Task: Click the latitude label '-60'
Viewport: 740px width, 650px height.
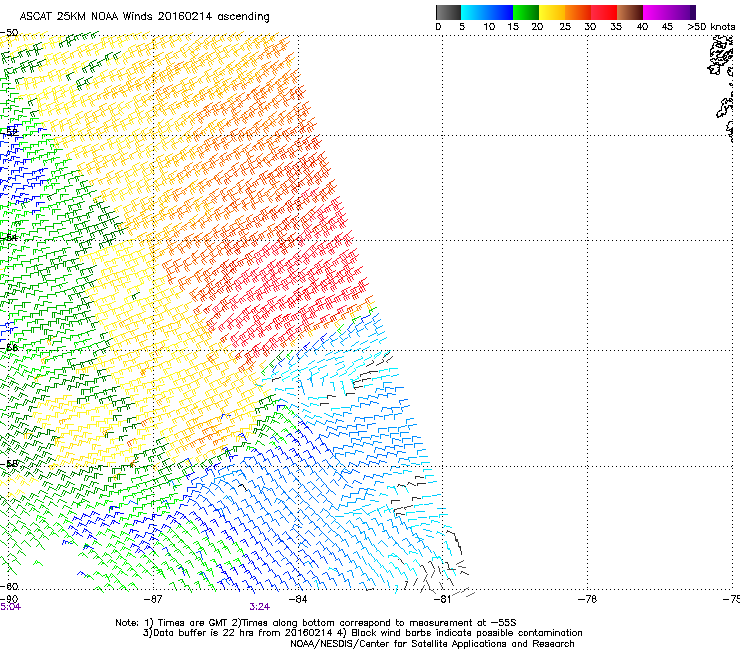Action: pos(9,586)
